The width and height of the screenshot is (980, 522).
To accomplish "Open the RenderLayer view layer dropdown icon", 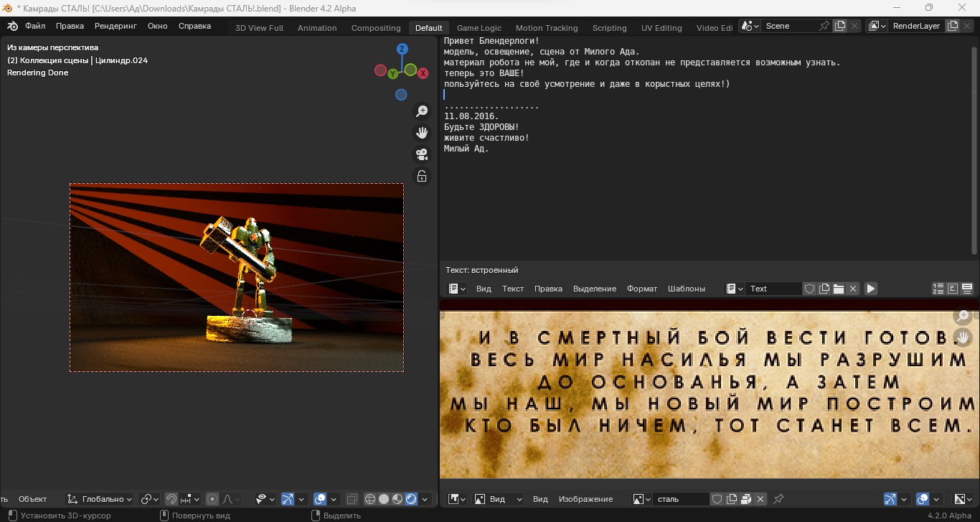I will pyautogui.click(x=877, y=26).
